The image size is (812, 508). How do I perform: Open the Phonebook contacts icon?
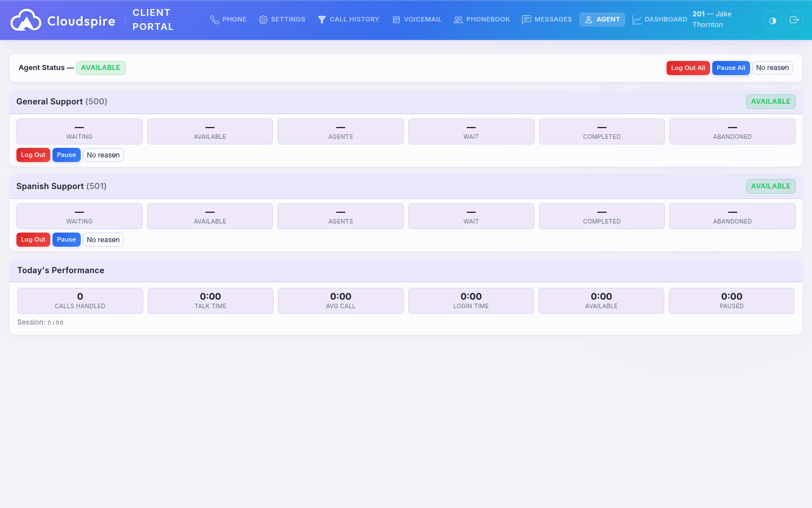pyautogui.click(x=458, y=19)
